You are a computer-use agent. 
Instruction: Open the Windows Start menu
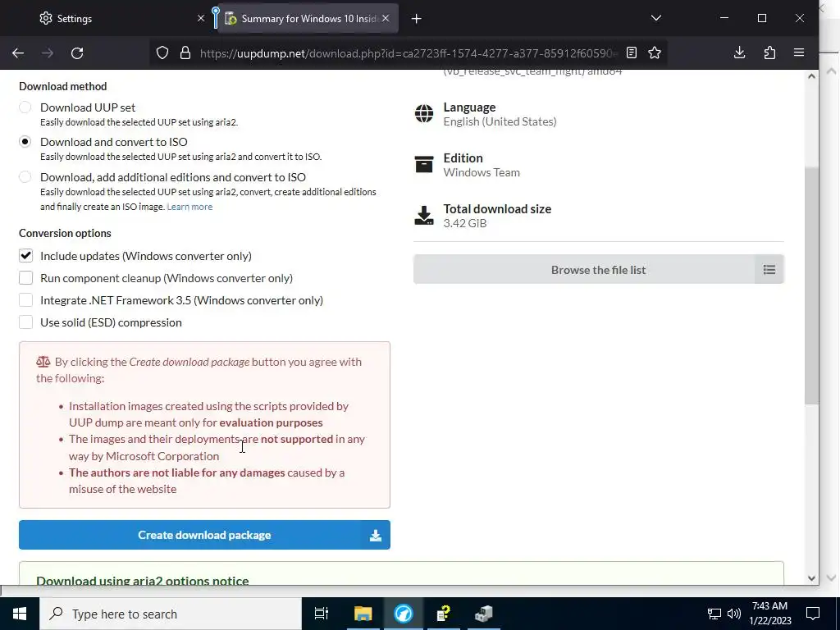pos(20,614)
